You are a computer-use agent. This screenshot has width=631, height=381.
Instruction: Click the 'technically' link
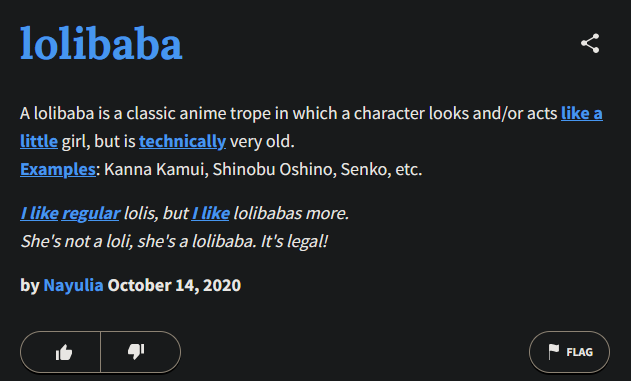point(182,142)
